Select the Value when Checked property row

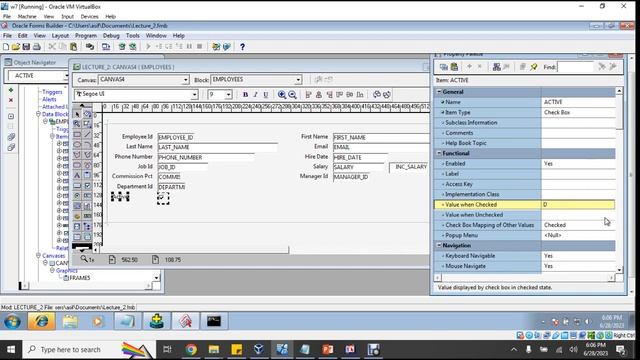524,204
